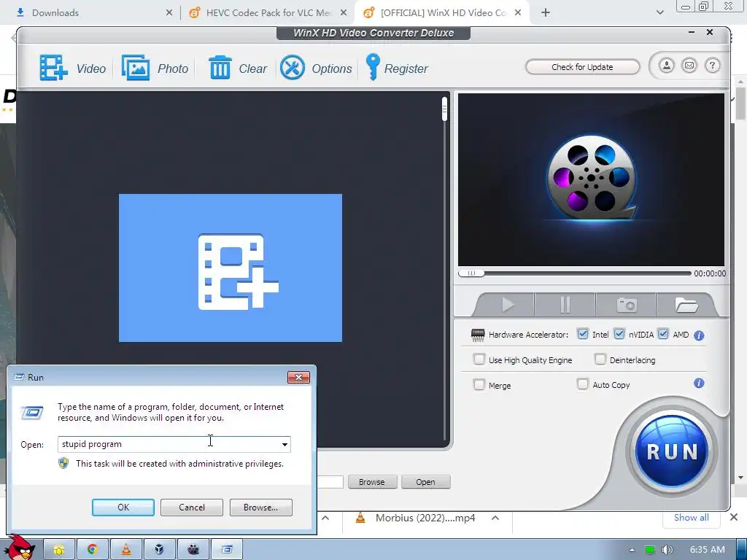Enable Use High Quality Engine

(x=479, y=359)
